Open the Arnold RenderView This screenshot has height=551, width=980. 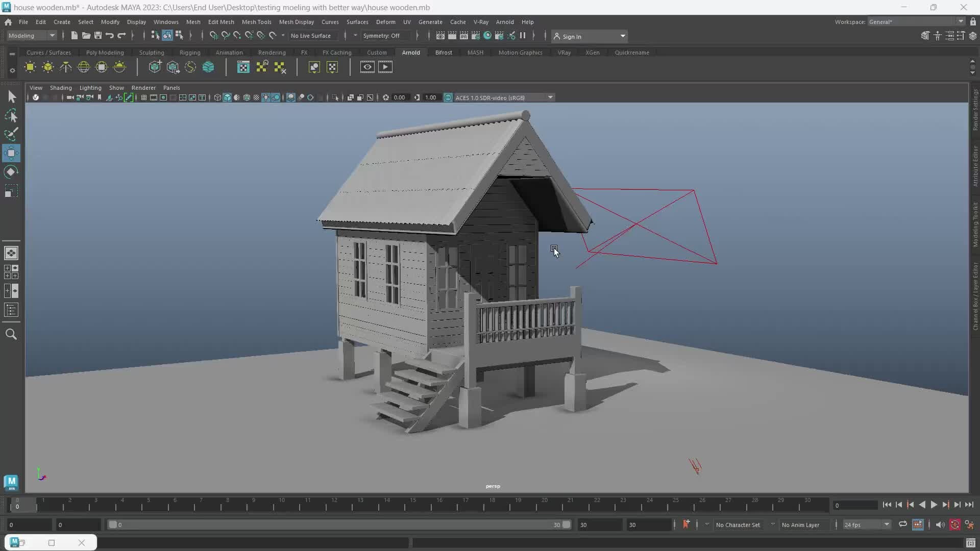pyautogui.click(x=367, y=67)
